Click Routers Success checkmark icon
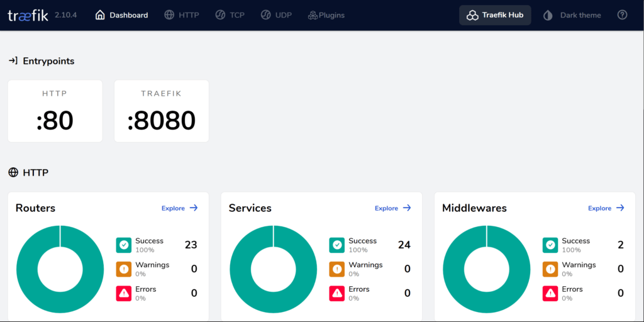 124,245
